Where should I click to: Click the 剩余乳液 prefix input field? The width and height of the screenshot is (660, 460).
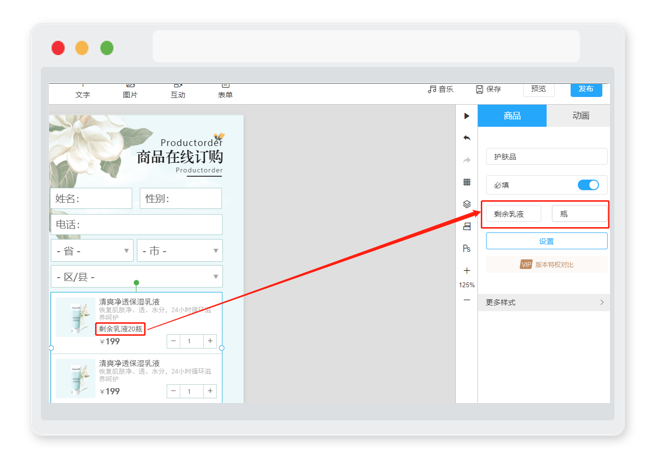click(514, 214)
